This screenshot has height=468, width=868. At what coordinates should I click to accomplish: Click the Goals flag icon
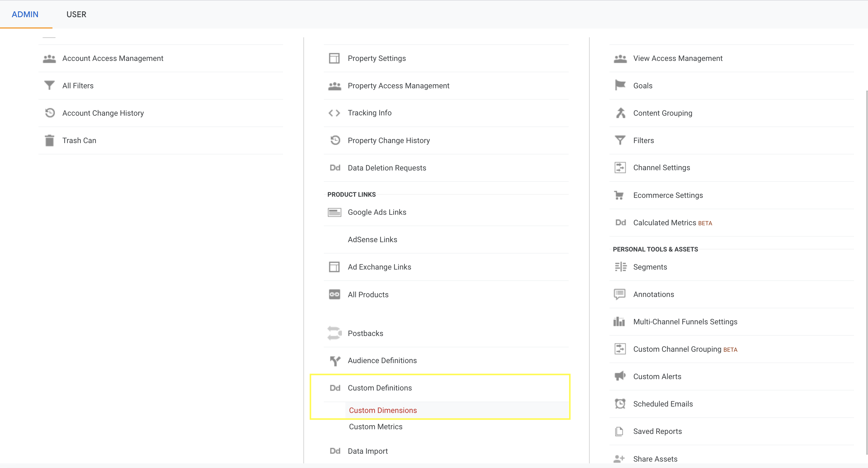(620, 85)
